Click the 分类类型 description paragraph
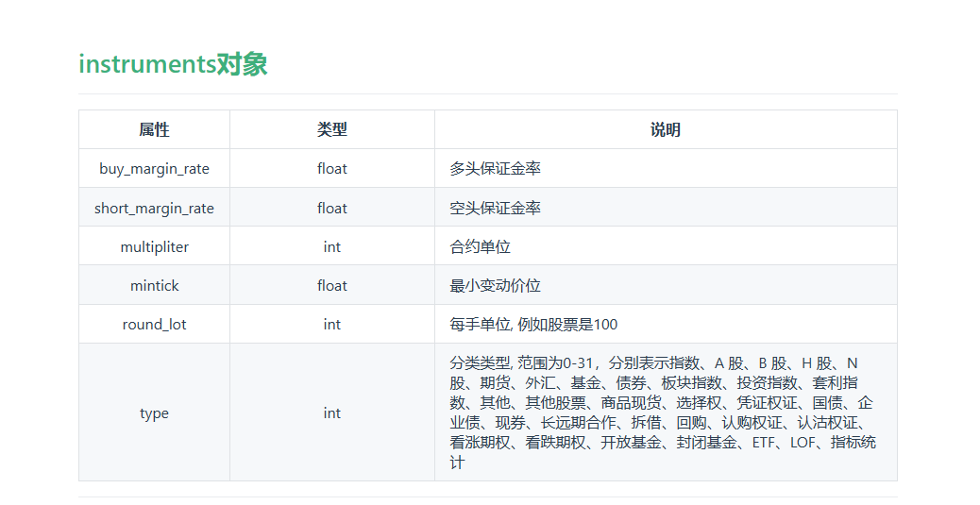 point(663,412)
